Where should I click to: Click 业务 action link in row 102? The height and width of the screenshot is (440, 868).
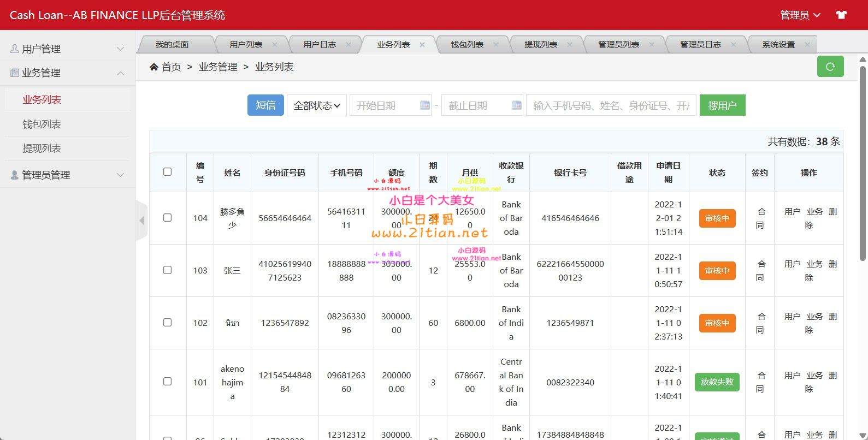point(814,316)
